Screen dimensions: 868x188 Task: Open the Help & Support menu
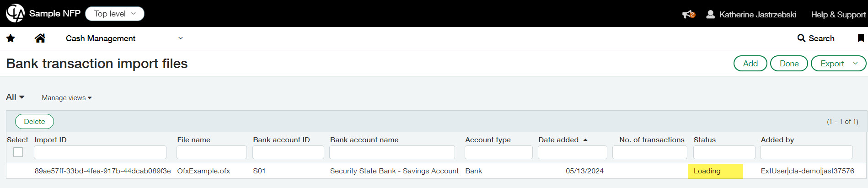838,15
